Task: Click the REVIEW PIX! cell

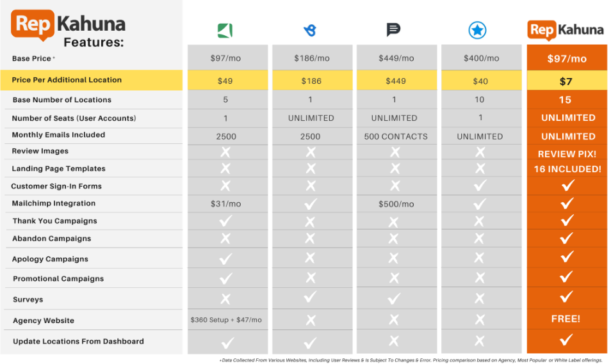Action: tap(567, 154)
